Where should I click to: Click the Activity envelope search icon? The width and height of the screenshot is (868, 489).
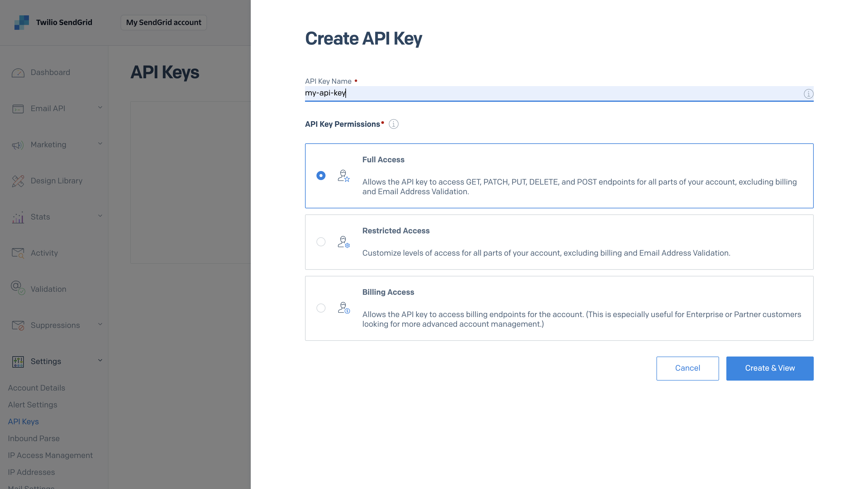(x=18, y=253)
